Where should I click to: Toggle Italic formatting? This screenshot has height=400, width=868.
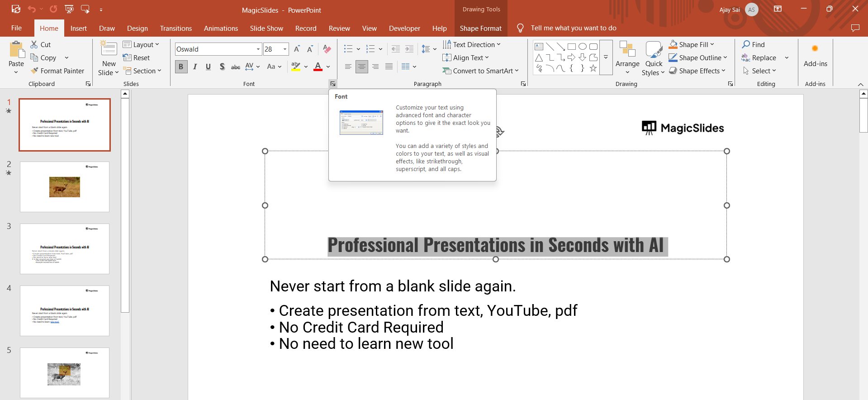point(195,67)
